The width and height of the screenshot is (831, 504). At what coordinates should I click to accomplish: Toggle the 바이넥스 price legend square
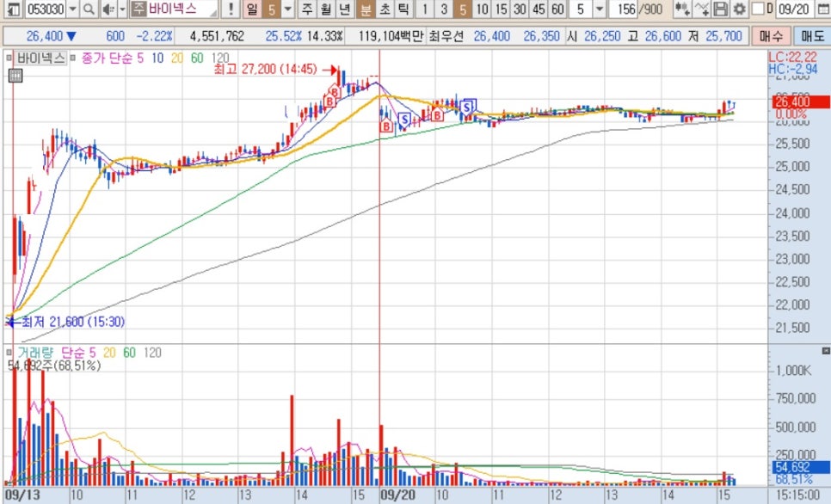pyautogui.click(x=9, y=58)
